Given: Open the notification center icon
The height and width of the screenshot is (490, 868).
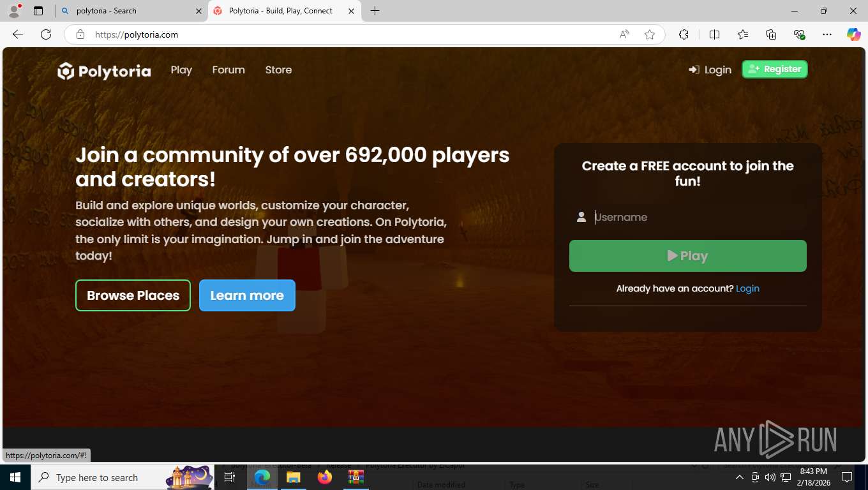Looking at the screenshot, I should pyautogui.click(x=847, y=477).
